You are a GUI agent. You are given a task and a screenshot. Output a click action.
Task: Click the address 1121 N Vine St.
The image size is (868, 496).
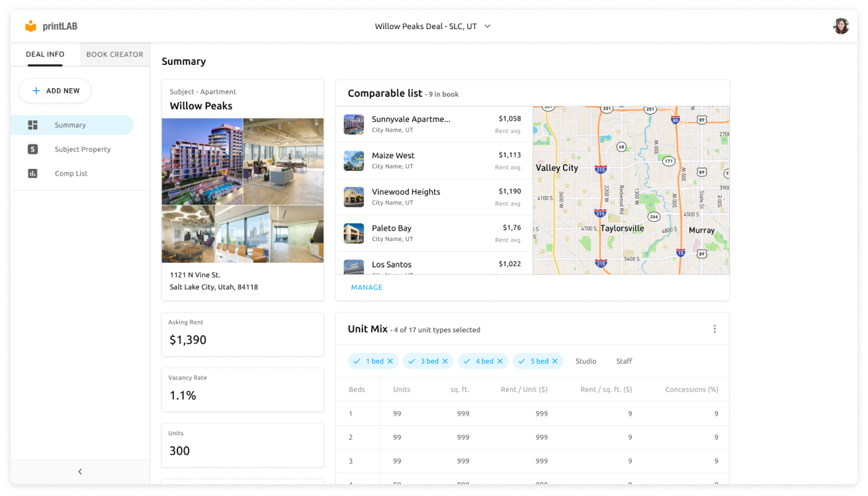[195, 275]
